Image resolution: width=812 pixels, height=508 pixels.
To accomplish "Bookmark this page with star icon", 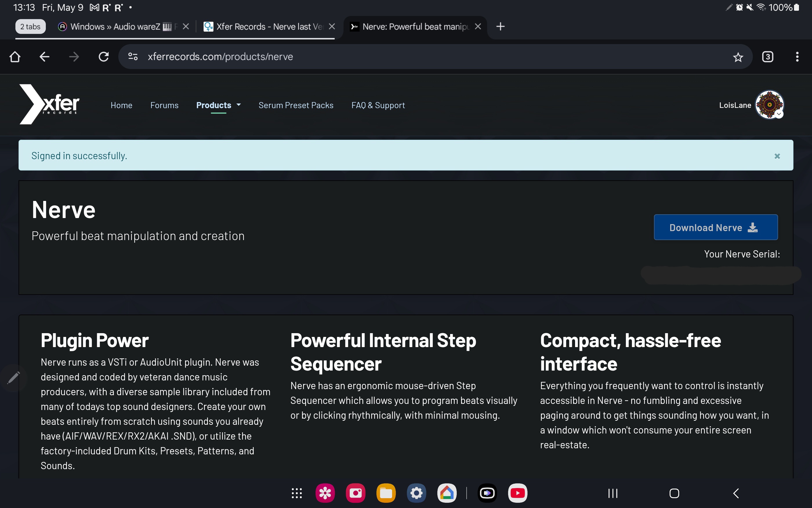I will pyautogui.click(x=738, y=57).
